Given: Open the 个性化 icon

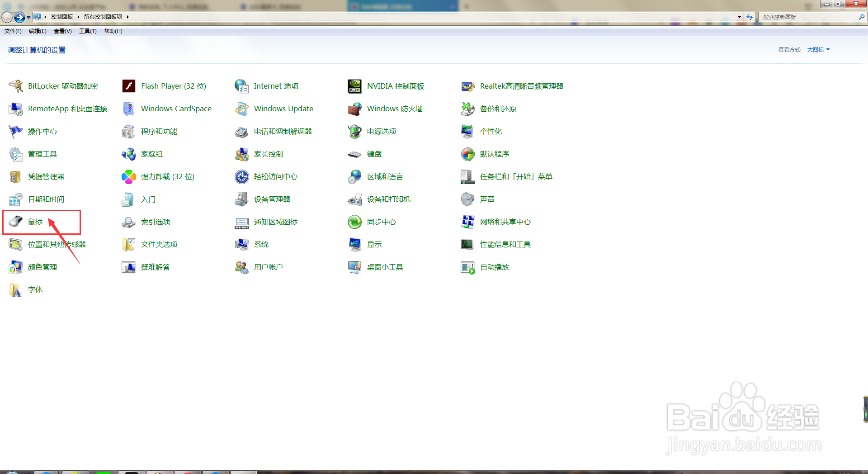Looking at the screenshot, I should (x=468, y=131).
